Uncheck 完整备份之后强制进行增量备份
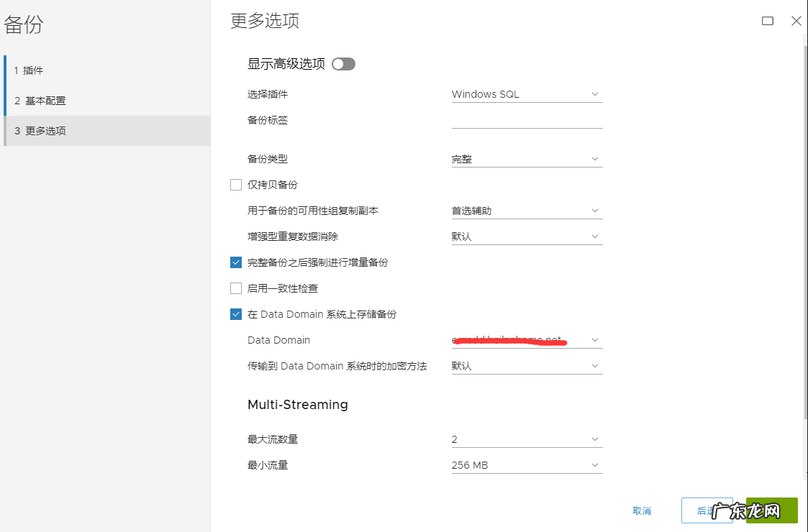The width and height of the screenshot is (808, 532). 236,262
